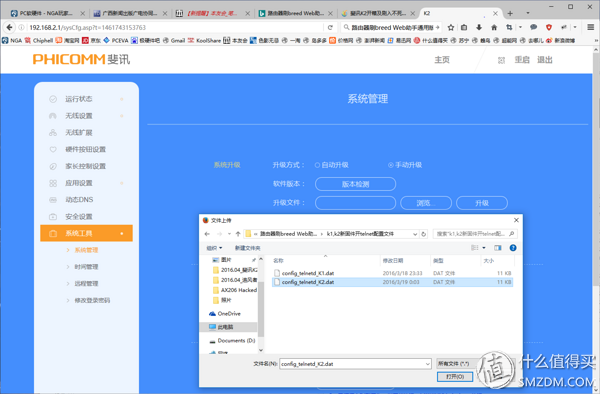The image size is (600, 394).
Task: Open a new browser tab with the plus icon
Action: [x=510, y=13]
